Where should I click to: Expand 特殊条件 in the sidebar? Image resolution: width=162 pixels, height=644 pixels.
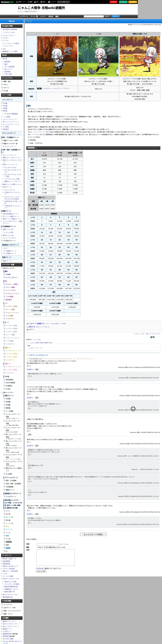click(4, 299)
